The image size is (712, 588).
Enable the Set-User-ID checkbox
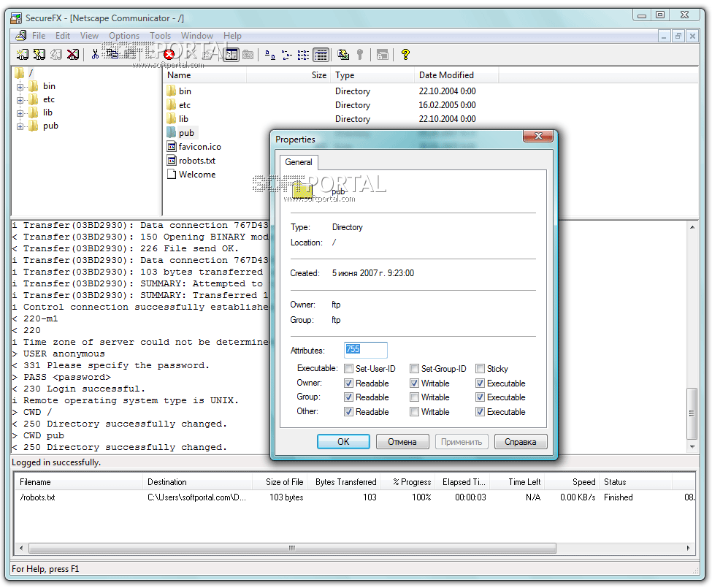pos(349,369)
